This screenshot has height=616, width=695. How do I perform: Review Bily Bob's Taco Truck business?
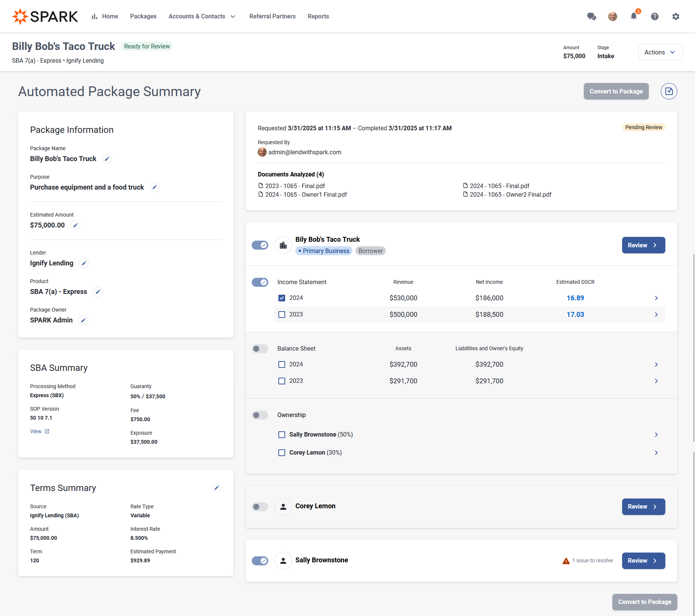pos(644,245)
